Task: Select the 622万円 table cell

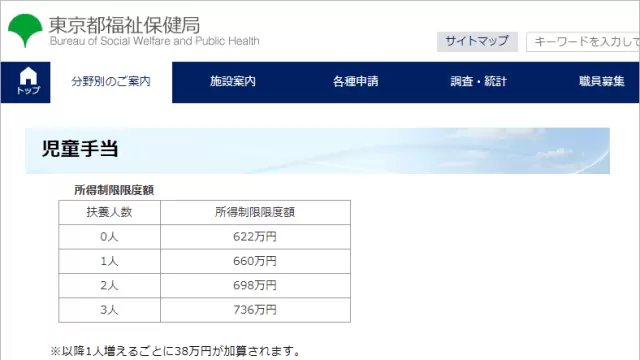Action: point(255,237)
